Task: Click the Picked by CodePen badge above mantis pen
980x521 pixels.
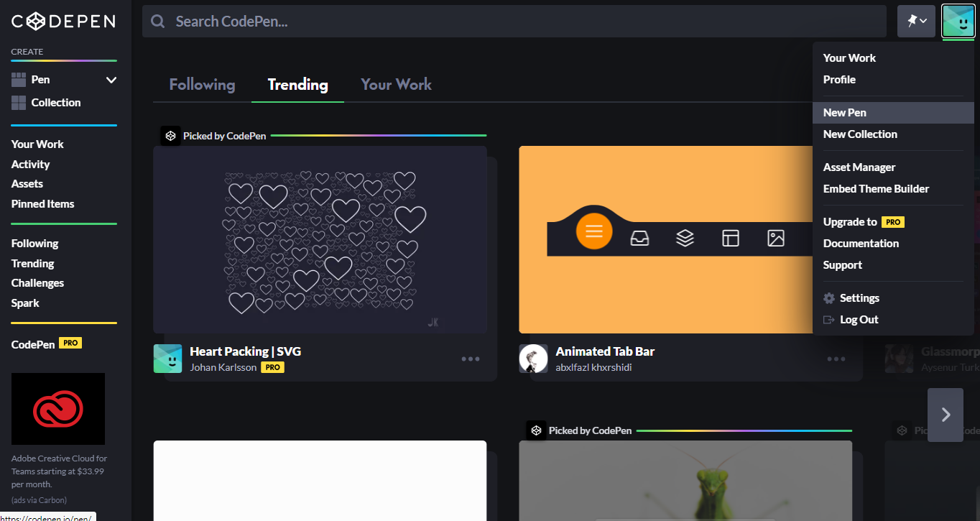Action: point(579,430)
